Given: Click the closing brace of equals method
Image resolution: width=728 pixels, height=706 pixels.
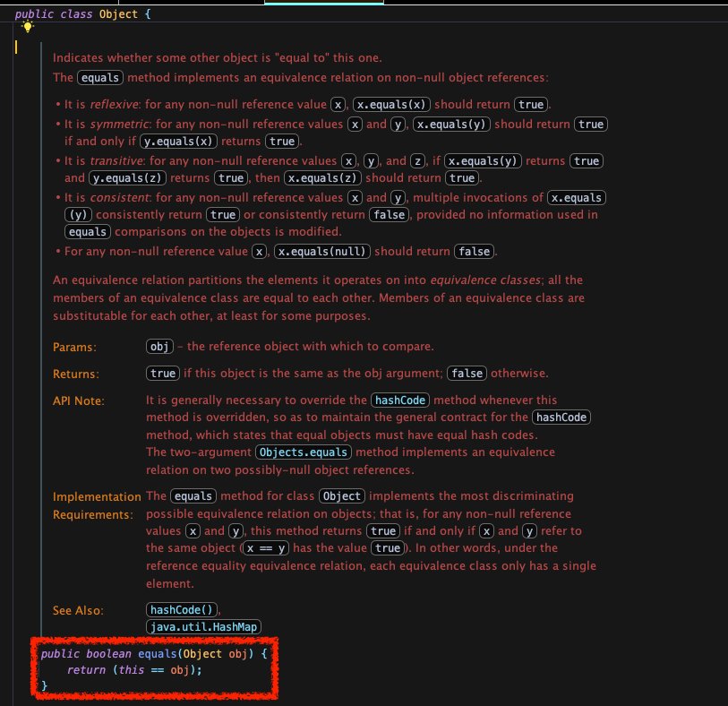Looking at the screenshot, I should coord(44,686).
